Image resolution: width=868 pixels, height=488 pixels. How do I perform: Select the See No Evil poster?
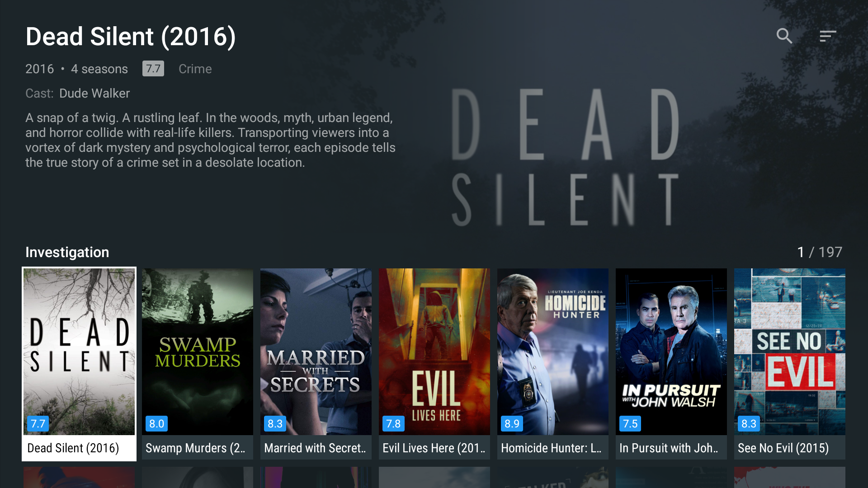coord(790,352)
